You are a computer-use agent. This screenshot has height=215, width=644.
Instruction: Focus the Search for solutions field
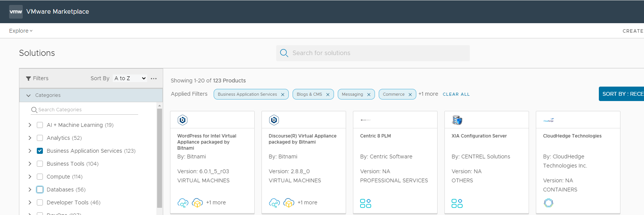[x=373, y=53]
